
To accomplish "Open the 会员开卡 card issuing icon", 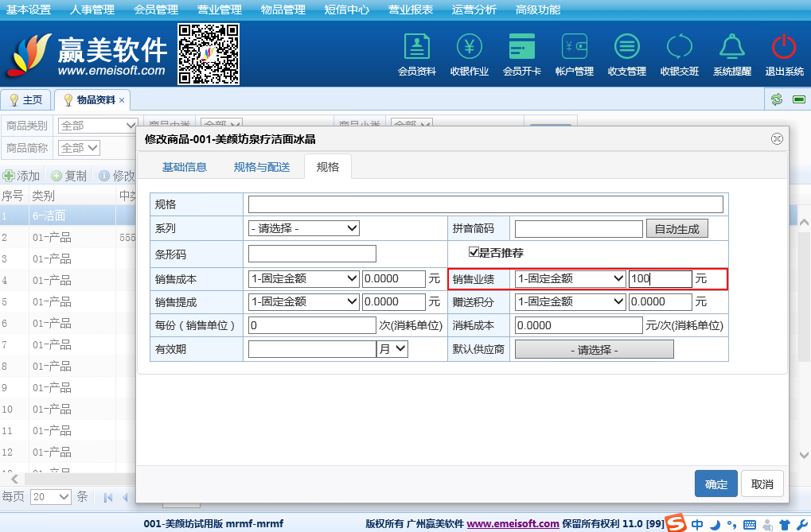I will pos(521,48).
